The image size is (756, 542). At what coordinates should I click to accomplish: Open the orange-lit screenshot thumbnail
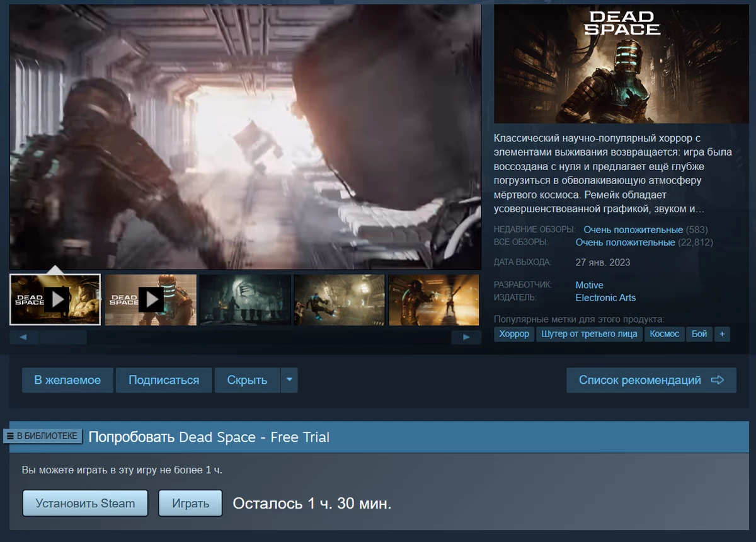click(x=435, y=299)
